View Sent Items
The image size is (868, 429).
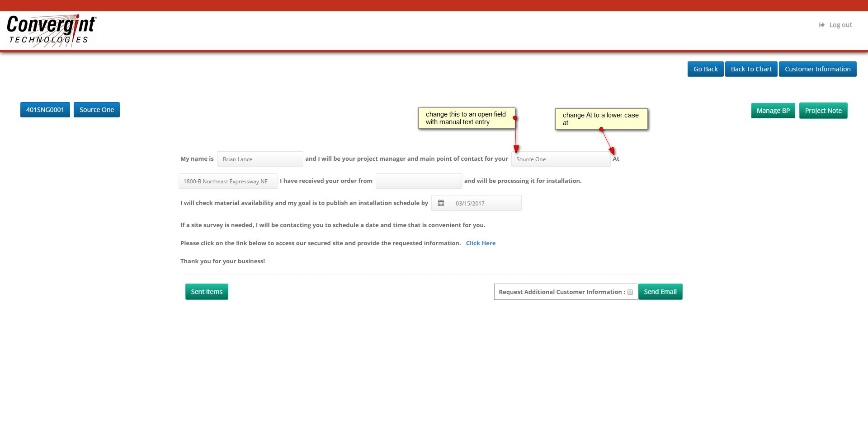pos(207,292)
